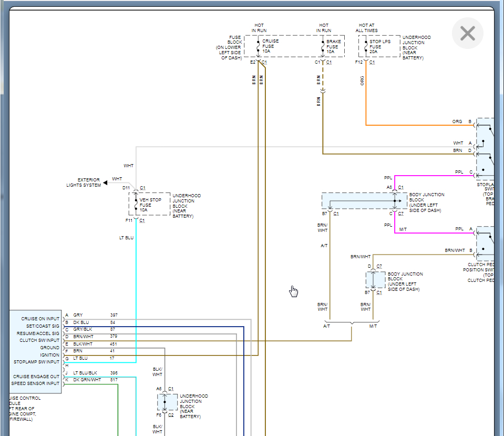
Task: Click the Brake Fuse 10A symbol
Action: [322, 47]
